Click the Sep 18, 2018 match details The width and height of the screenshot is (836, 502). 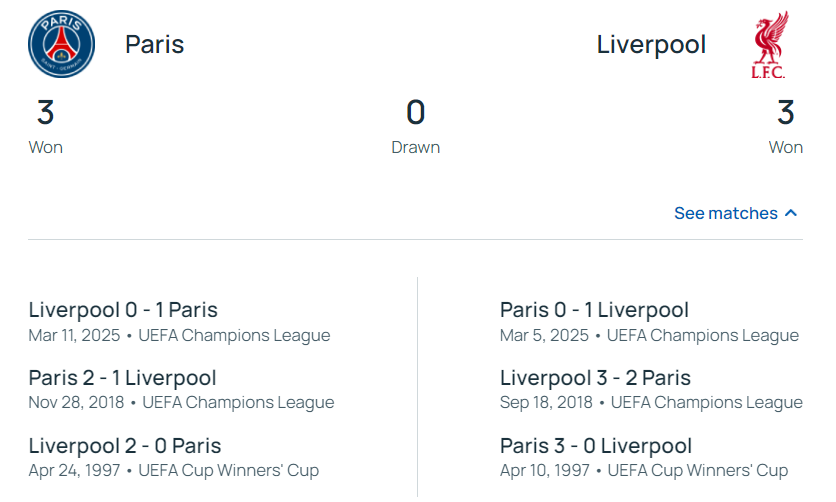(x=651, y=403)
